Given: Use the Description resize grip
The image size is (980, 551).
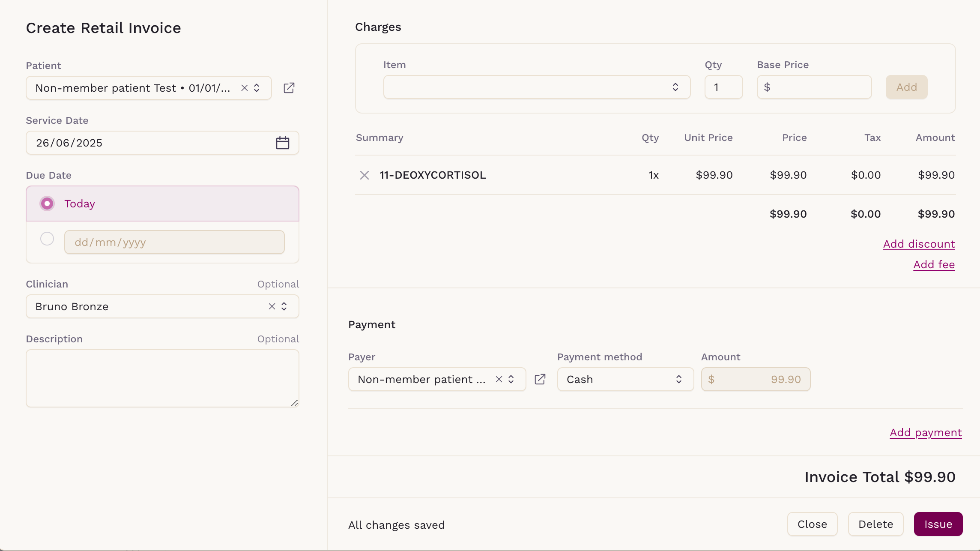Looking at the screenshot, I should tap(295, 403).
